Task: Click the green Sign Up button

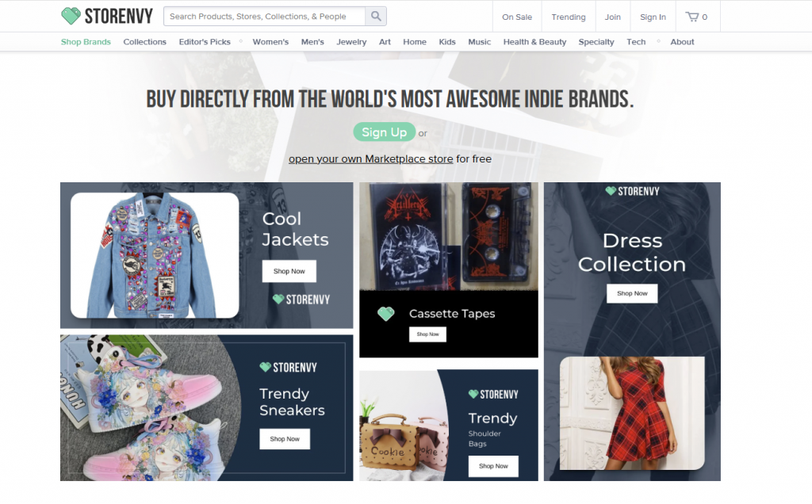Action: click(385, 132)
